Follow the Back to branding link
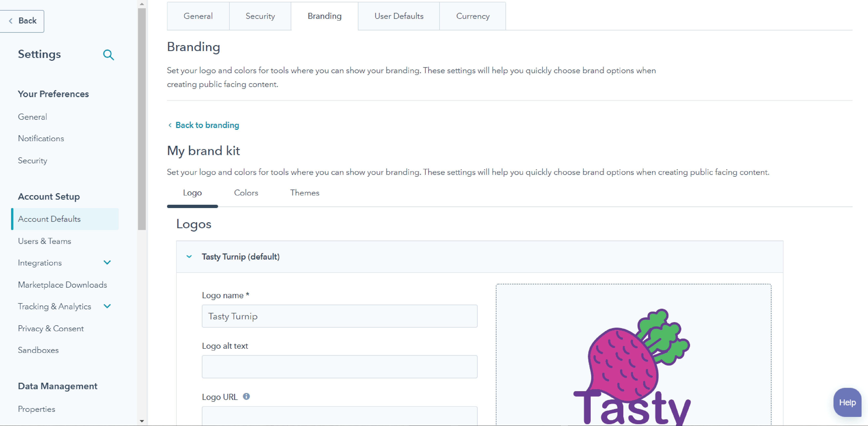This screenshot has width=868, height=426. coord(204,125)
